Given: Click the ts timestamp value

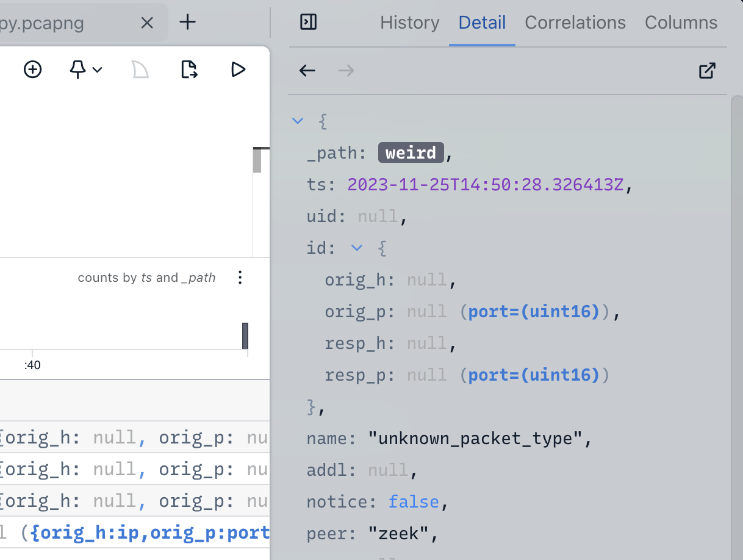Looking at the screenshot, I should [486, 184].
